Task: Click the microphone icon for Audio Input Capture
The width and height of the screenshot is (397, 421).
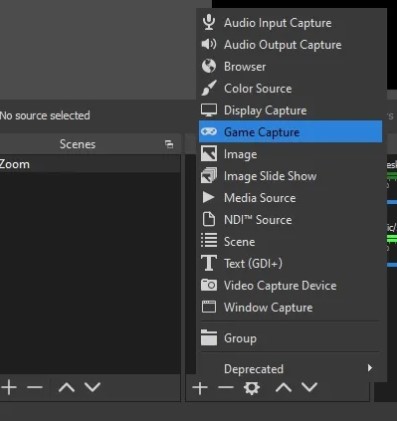Action: (209, 22)
